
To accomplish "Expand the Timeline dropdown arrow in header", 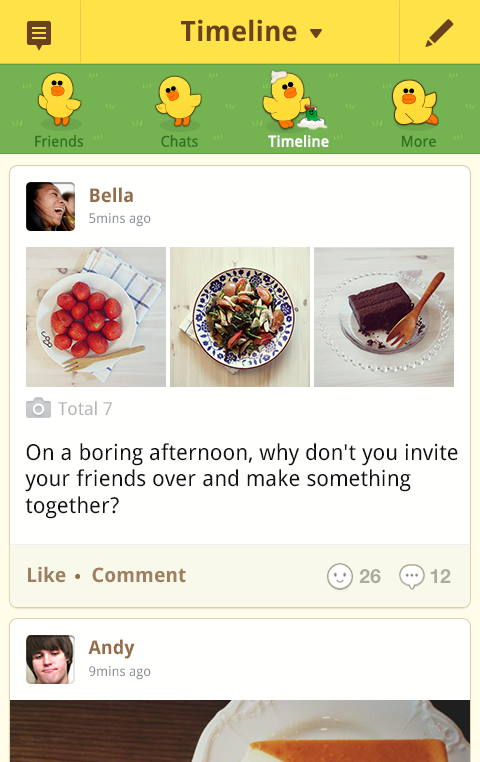I will tap(316, 33).
